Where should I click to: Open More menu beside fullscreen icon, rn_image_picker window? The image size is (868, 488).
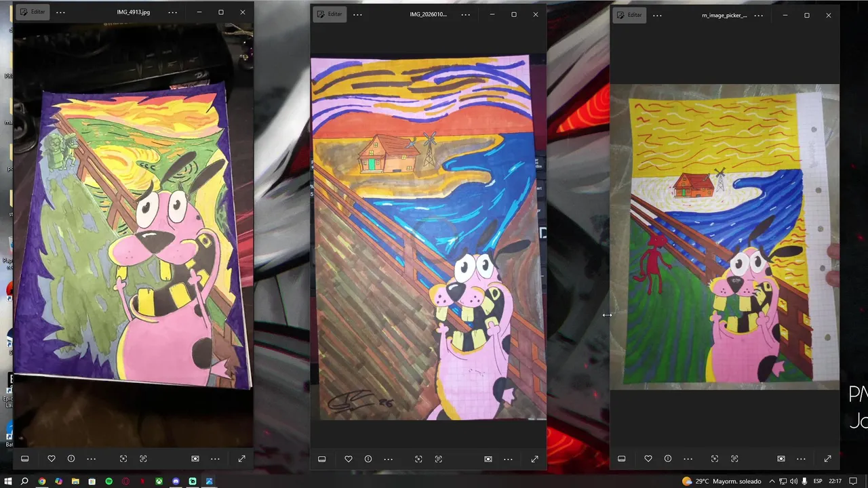801,459
